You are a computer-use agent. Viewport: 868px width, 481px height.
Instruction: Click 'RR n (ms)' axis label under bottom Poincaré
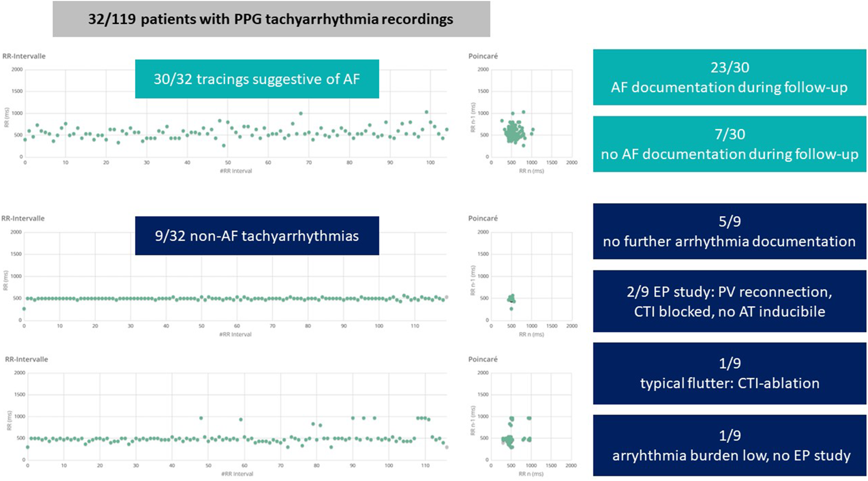coord(531,474)
